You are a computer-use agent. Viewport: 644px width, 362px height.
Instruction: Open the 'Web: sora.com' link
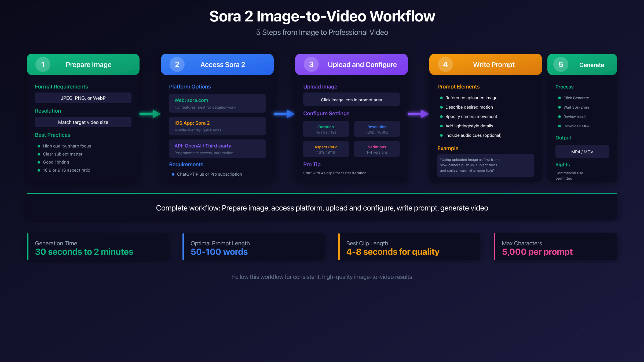coord(191,100)
